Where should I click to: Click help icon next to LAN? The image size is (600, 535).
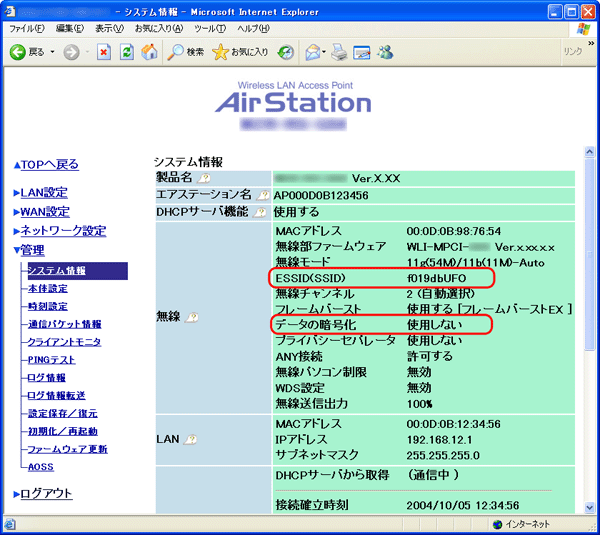tap(190, 440)
